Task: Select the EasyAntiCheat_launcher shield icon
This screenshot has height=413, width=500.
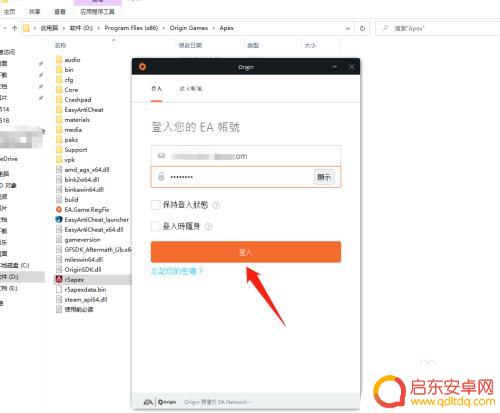Action: point(59,220)
